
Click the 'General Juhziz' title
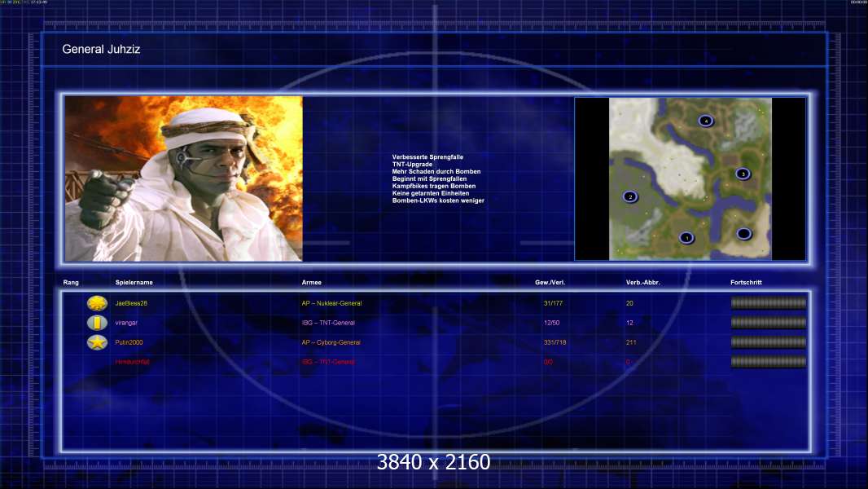(x=101, y=49)
